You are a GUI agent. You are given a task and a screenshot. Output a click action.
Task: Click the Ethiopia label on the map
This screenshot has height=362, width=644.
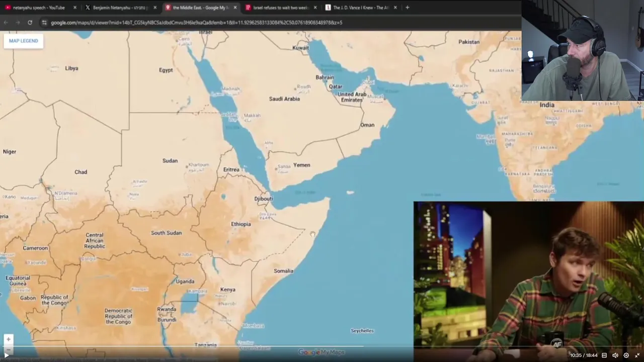point(241,224)
